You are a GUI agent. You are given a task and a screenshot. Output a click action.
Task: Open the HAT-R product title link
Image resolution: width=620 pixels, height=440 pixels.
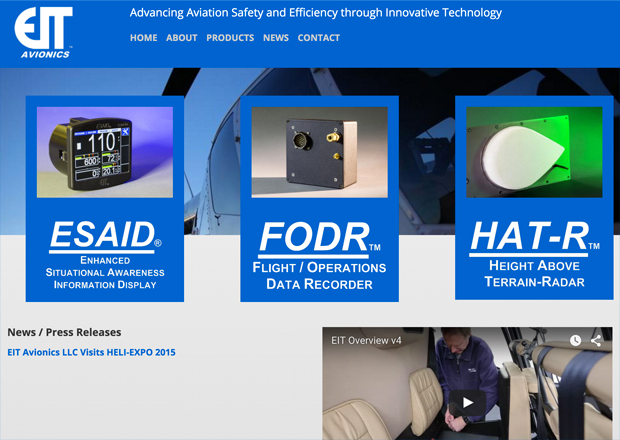[x=534, y=237]
